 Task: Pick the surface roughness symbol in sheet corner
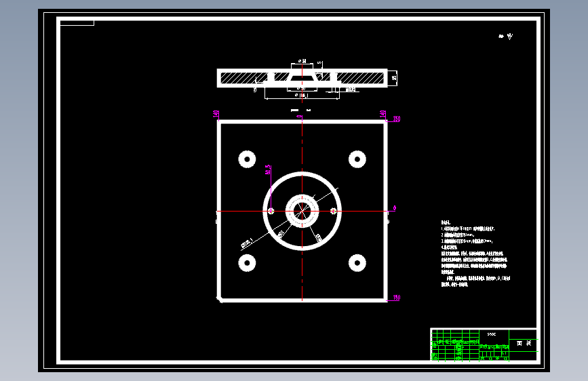[x=506, y=37]
